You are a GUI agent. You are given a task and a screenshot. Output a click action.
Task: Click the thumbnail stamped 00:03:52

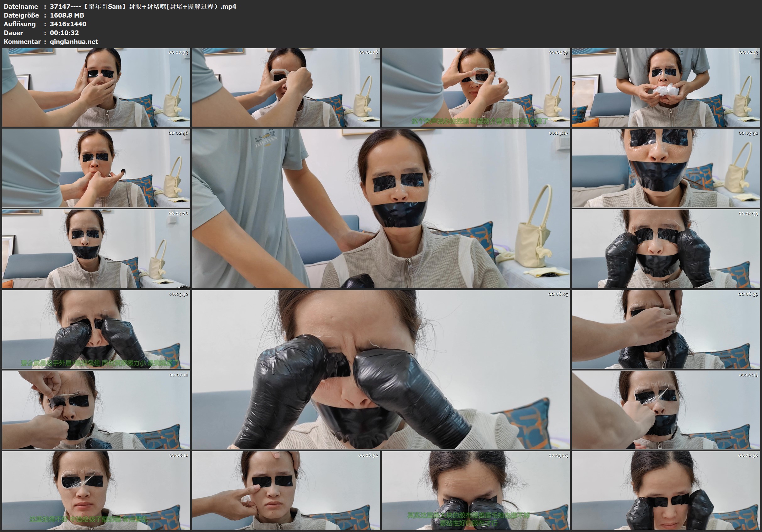coord(665,168)
